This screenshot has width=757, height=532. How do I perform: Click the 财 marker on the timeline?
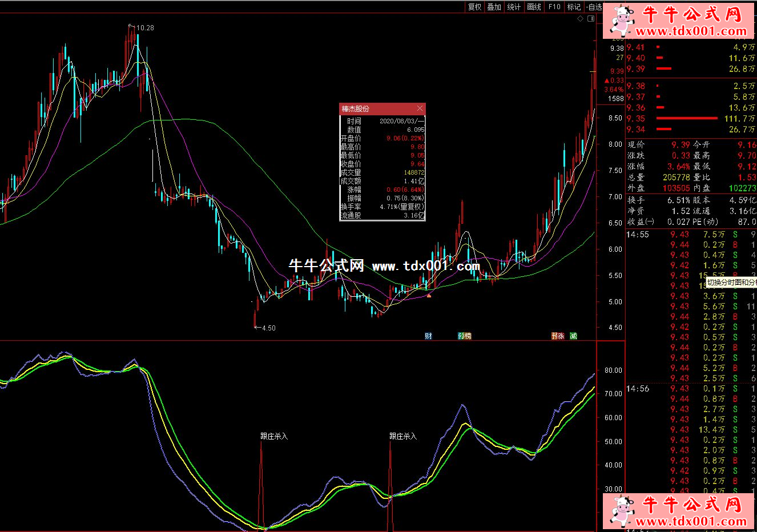(428, 336)
